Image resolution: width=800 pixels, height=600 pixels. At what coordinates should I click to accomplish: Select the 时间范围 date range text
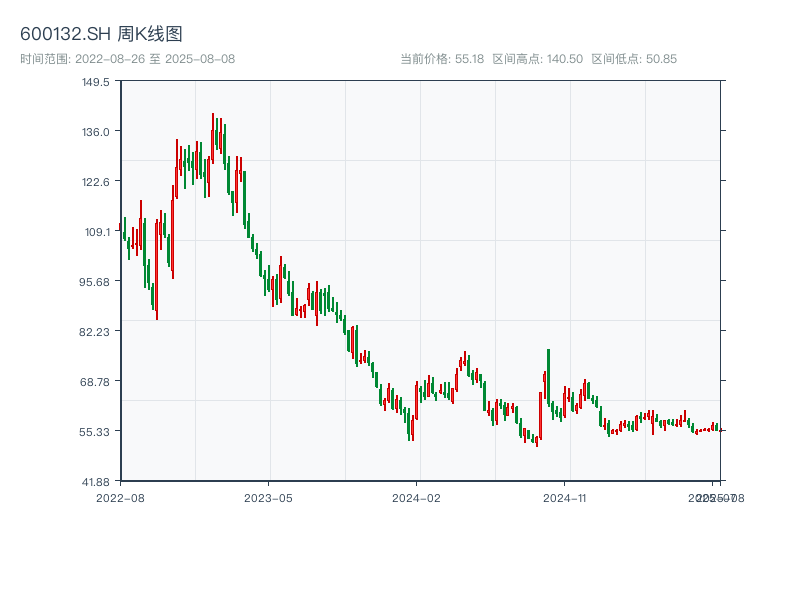127,59
